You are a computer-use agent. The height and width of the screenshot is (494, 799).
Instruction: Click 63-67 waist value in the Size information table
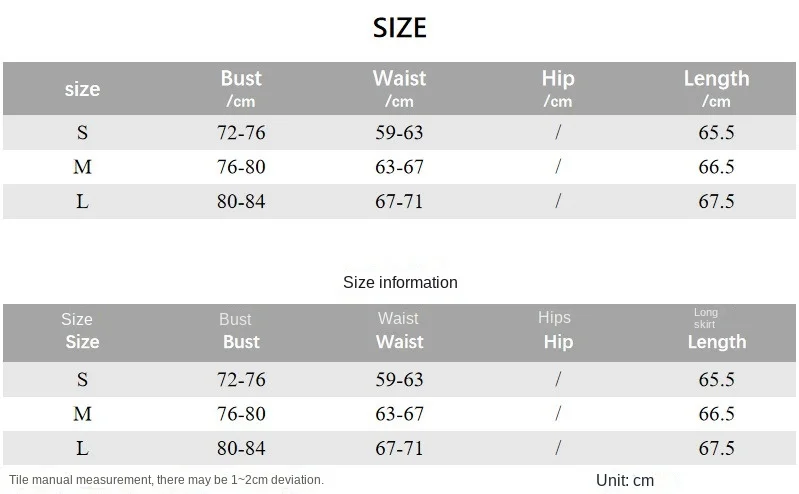click(399, 414)
